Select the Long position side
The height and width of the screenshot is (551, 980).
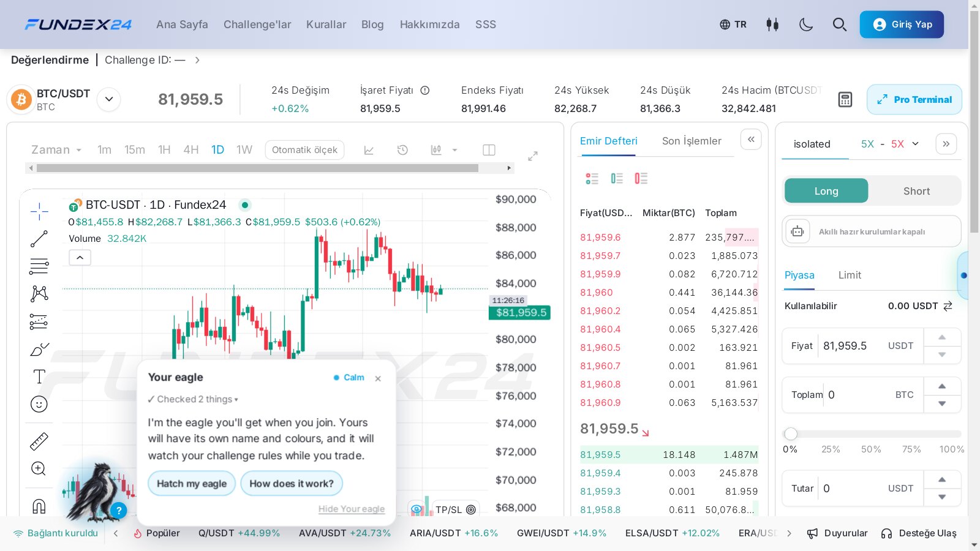tap(826, 191)
